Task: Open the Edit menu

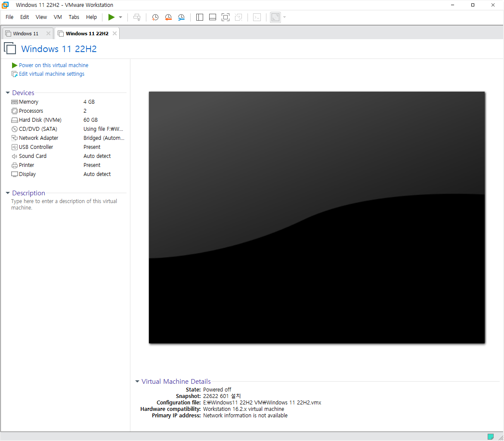Action: click(25, 17)
